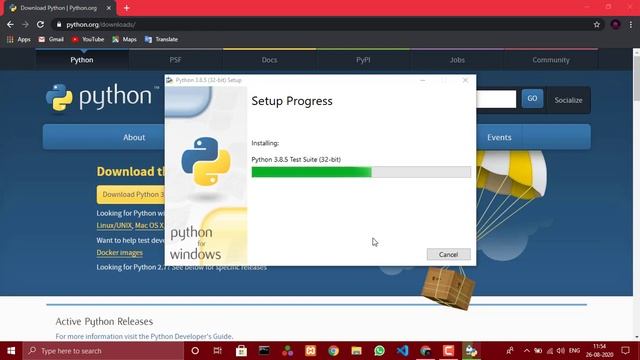Bookmark this page with the star icon
Image resolution: width=640 pixels, height=360 pixels.
tap(597, 24)
